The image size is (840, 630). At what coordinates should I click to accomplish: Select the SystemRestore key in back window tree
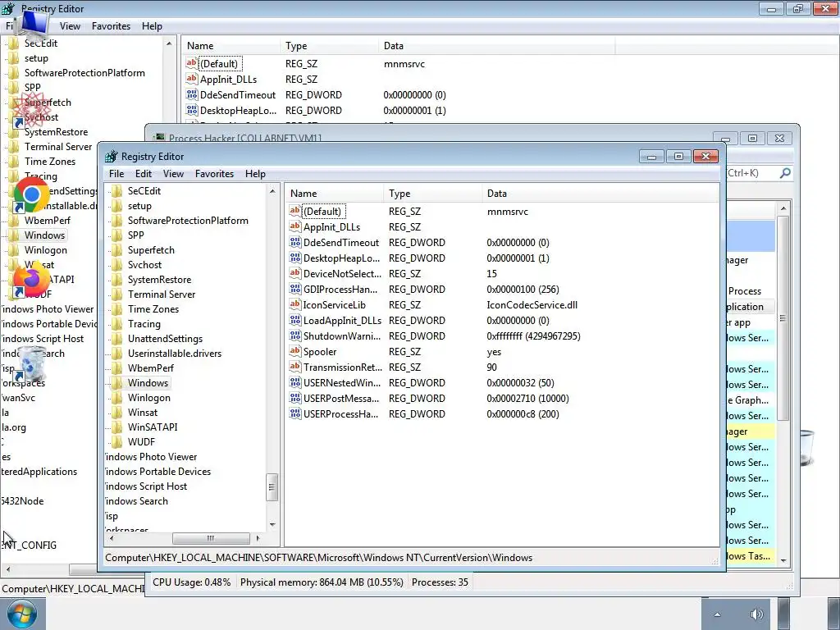pyautogui.click(x=57, y=132)
